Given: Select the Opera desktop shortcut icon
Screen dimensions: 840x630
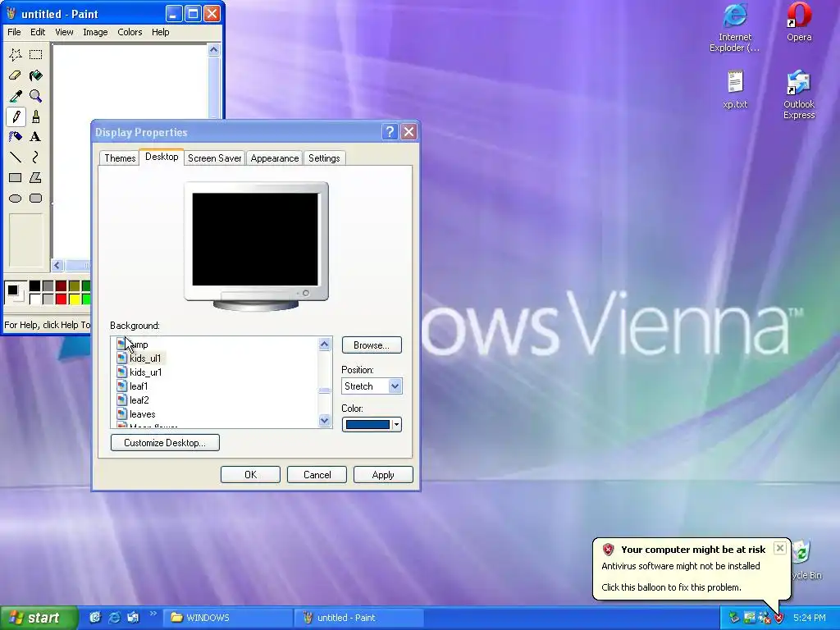Looking at the screenshot, I should coord(799,22).
